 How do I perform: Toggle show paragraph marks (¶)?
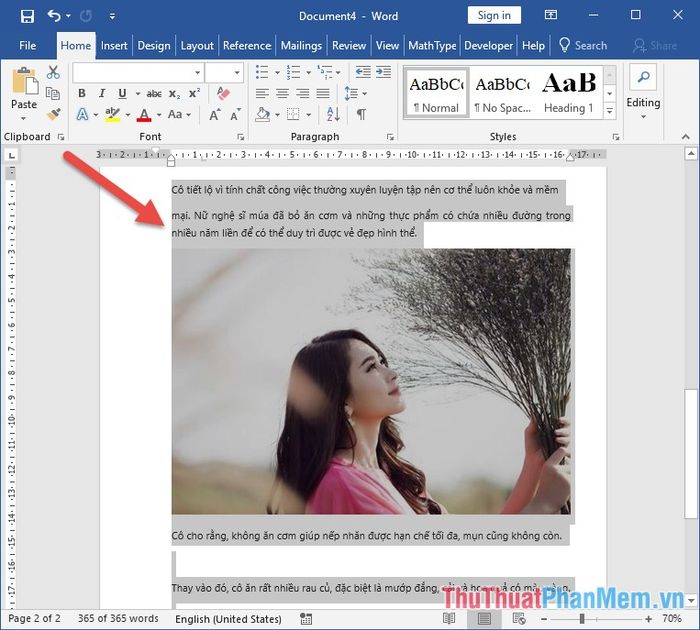pos(361,115)
